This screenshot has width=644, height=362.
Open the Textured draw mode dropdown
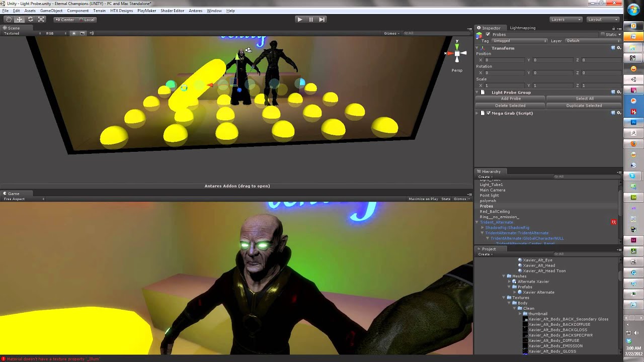tap(23, 33)
